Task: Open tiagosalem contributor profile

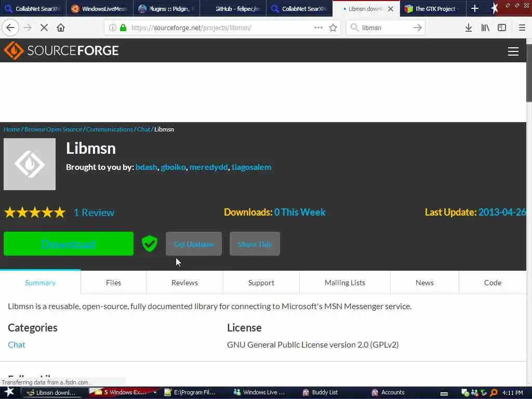Action: (x=251, y=167)
